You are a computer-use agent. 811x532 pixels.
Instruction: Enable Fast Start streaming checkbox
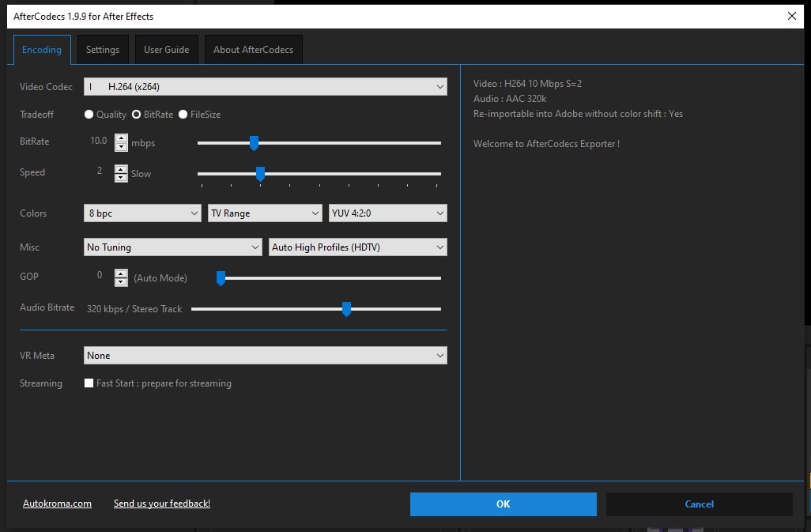point(89,383)
